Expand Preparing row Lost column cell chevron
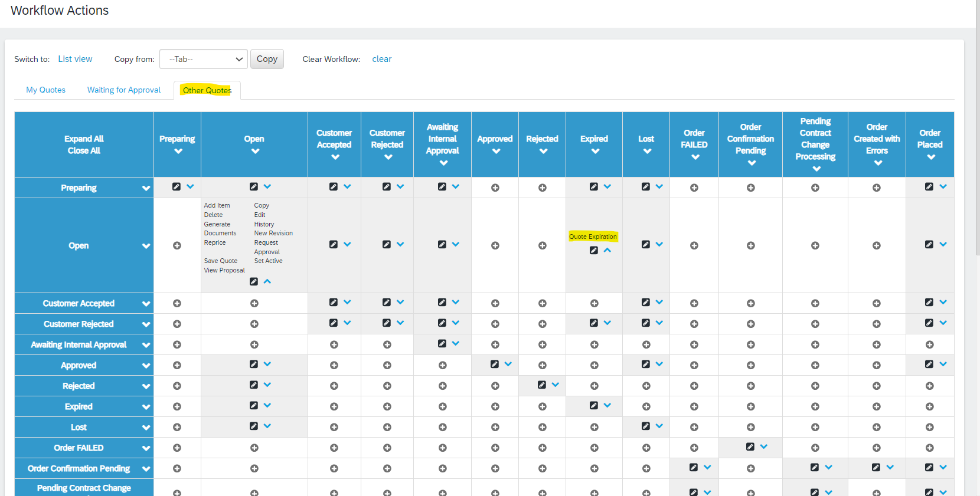Viewport: 980px width, 496px height. coord(659,186)
